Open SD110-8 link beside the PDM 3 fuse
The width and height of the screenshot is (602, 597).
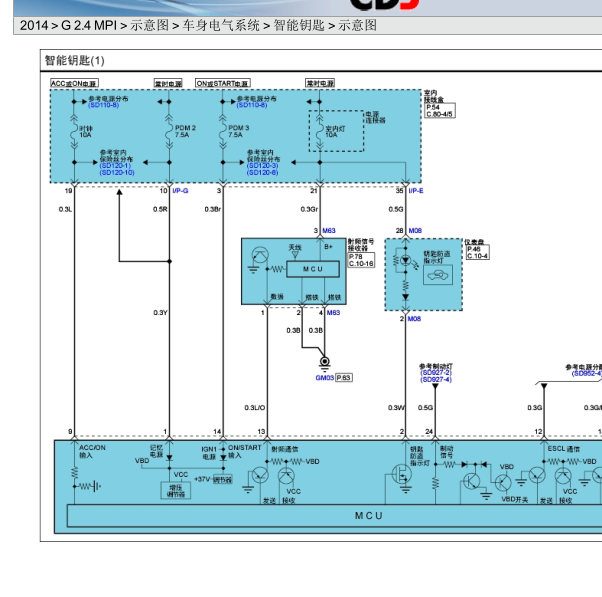coord(252,105)
